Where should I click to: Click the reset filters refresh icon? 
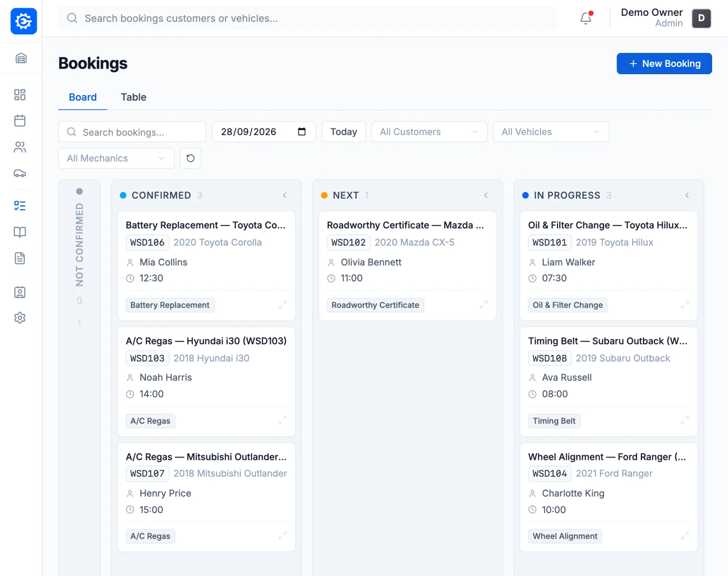coord(191,158)
